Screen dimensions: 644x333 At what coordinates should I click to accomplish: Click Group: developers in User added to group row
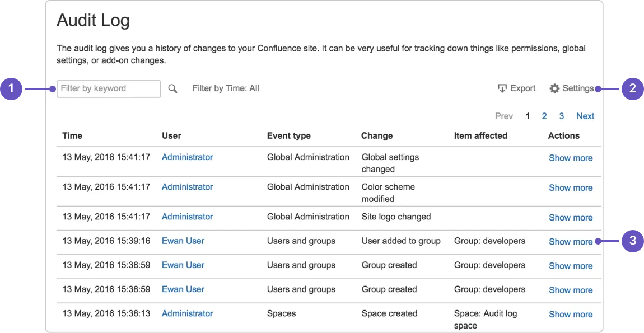(x=489, y=241)
